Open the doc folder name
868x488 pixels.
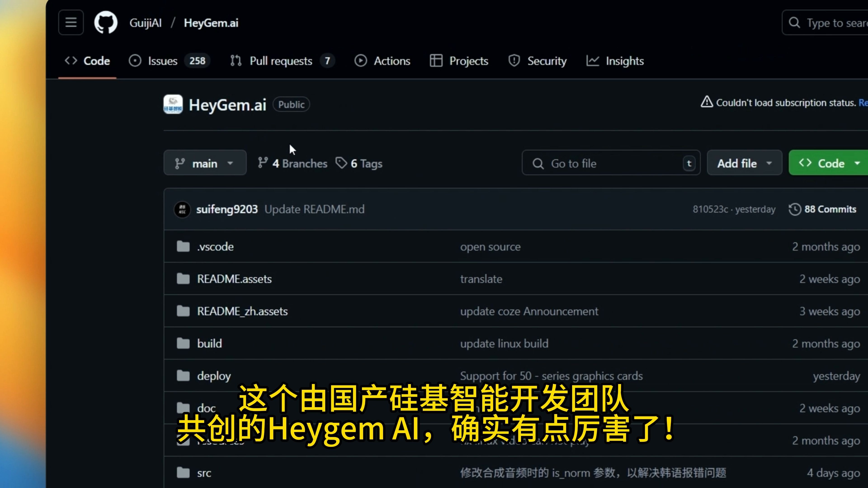(206, 408)
